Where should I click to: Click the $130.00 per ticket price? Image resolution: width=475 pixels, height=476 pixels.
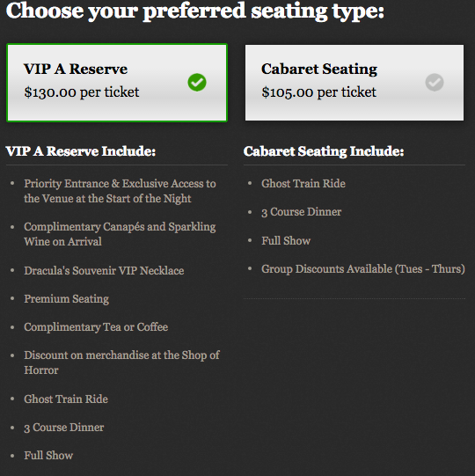[x=82, y=92]
